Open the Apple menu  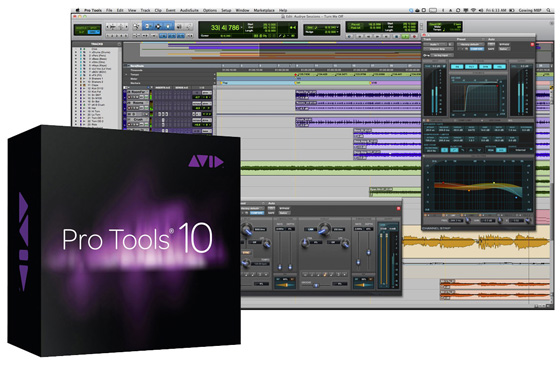pos(77,10)
